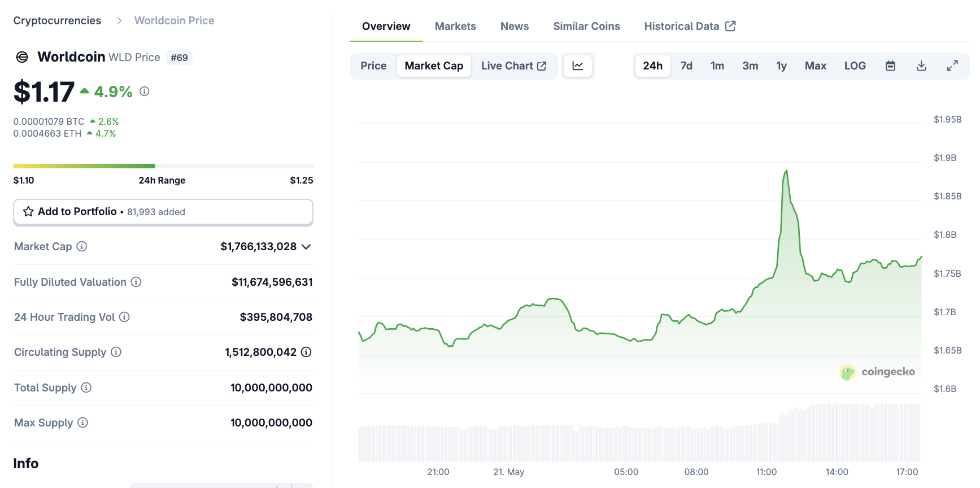Image resolution: width=980 pixels, height=488 pixels.
Task: Click info icon next to 24 Hour Trading Vol
Action: pyautogui.click(x=124, y=317)
